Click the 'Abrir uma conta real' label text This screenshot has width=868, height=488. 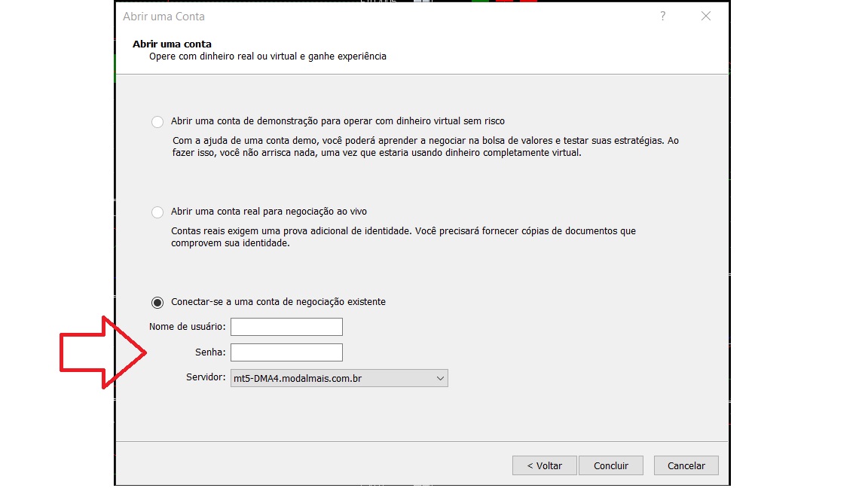click(x=269, y=212)
